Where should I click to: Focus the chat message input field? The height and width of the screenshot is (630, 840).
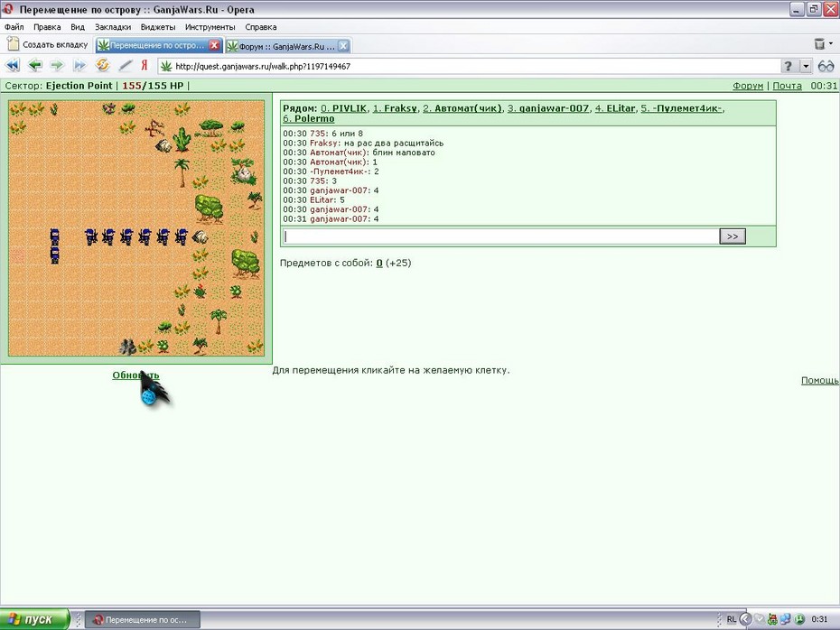pyautogui.click(x=500, y=236)
